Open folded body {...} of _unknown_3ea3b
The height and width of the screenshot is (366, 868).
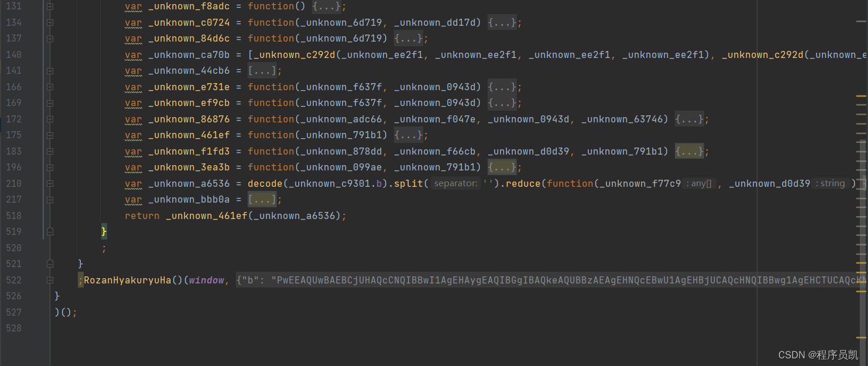click(x=502, y=167)
